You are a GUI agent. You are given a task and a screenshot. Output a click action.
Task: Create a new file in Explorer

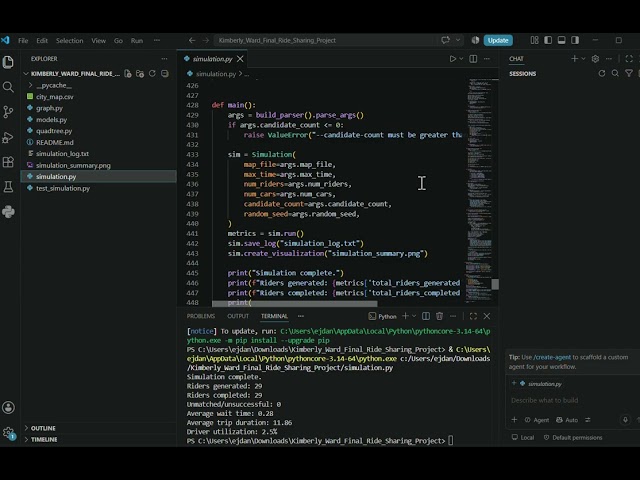[x=128, y=73]
